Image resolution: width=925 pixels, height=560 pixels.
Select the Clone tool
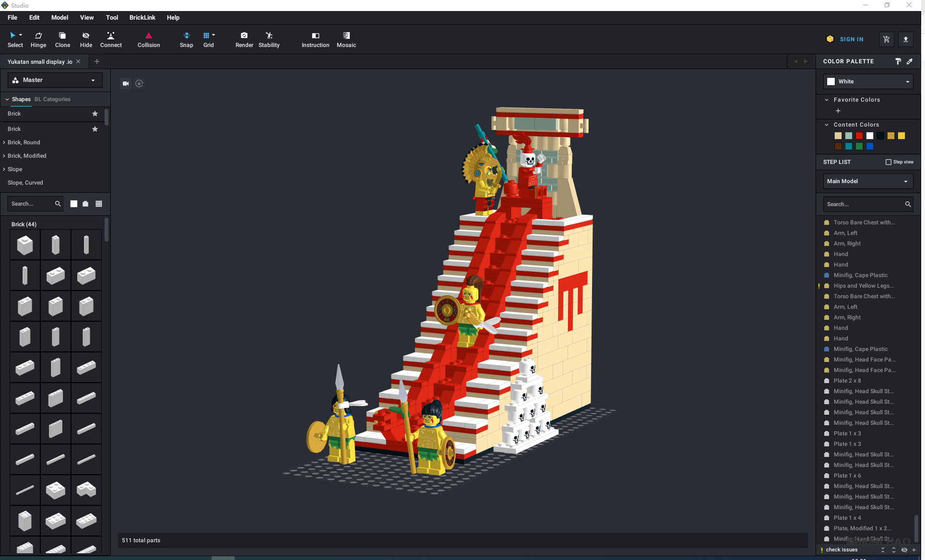pyautogui.click(x=62, y=39)
